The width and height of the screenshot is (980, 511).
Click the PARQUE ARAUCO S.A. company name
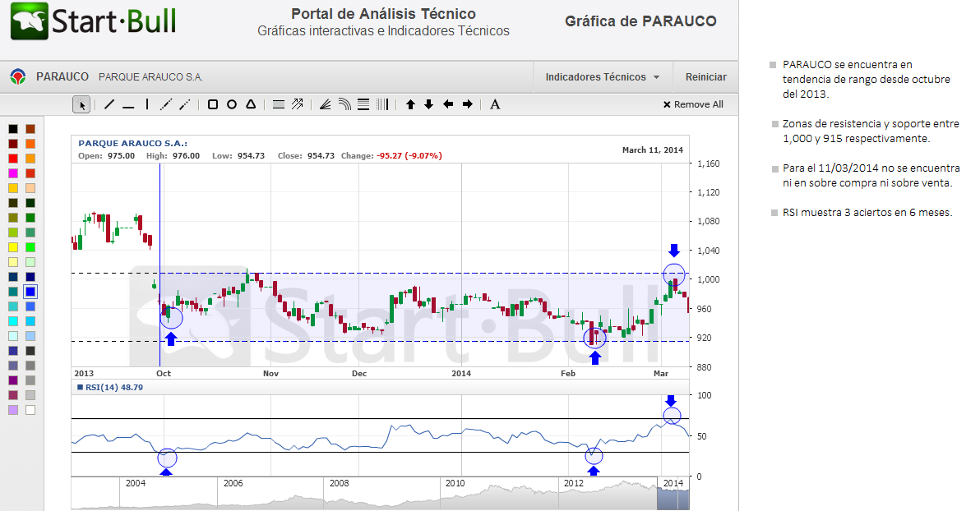pyautogui.click(x=150, y=77)
